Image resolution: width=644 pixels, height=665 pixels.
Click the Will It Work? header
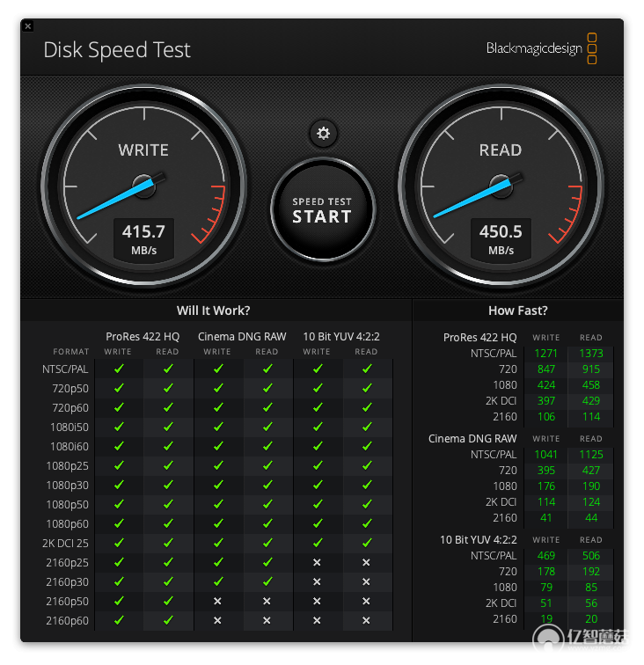pos(214,311)
